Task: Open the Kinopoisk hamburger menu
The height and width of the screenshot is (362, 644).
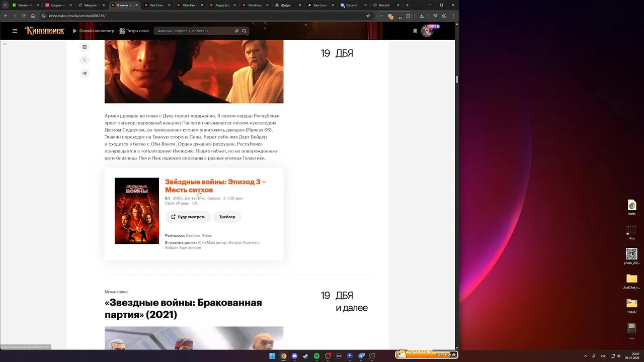Action: pos(15,31)
